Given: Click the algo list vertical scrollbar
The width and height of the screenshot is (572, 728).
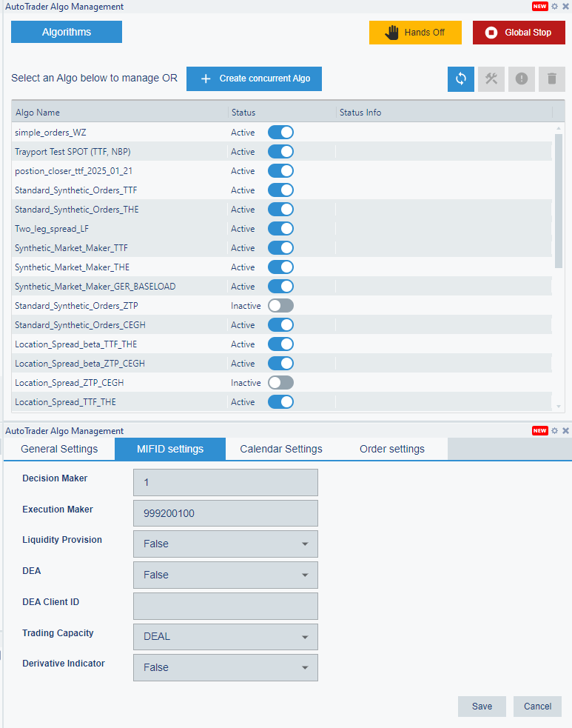Looking at the screenshot, I should coord(559,200).
